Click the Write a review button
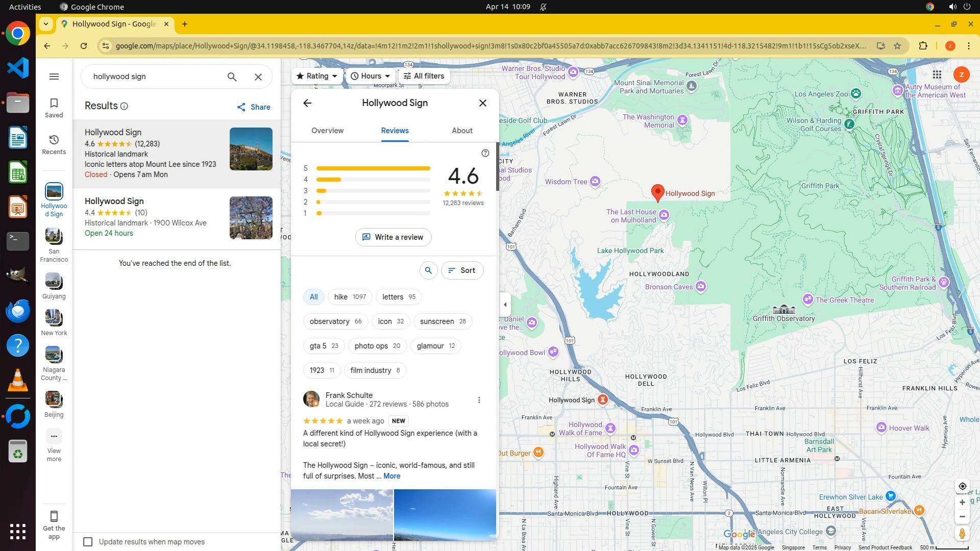The image size is (980, 551). tap(393, 237)
